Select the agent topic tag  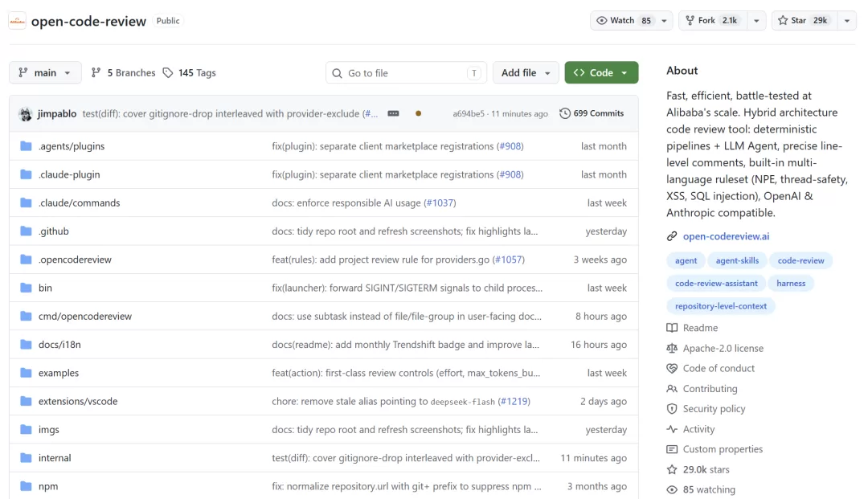point(686,260)
